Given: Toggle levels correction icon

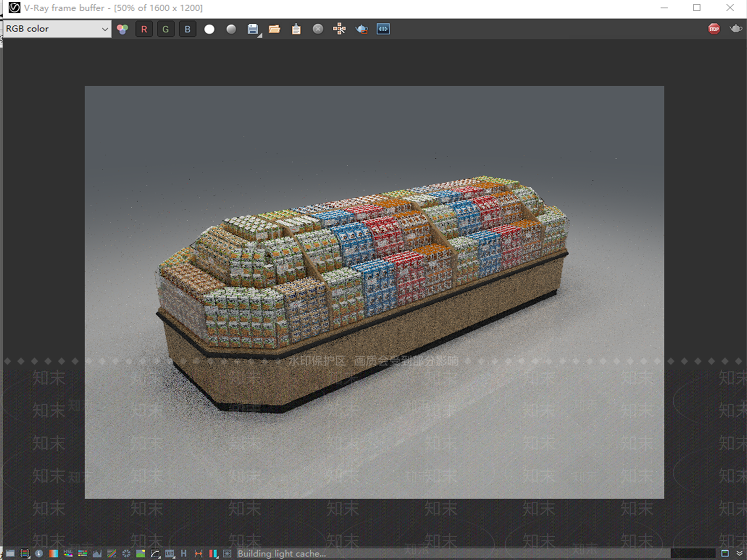Looking at the screenshot, I should click(97, 553).
